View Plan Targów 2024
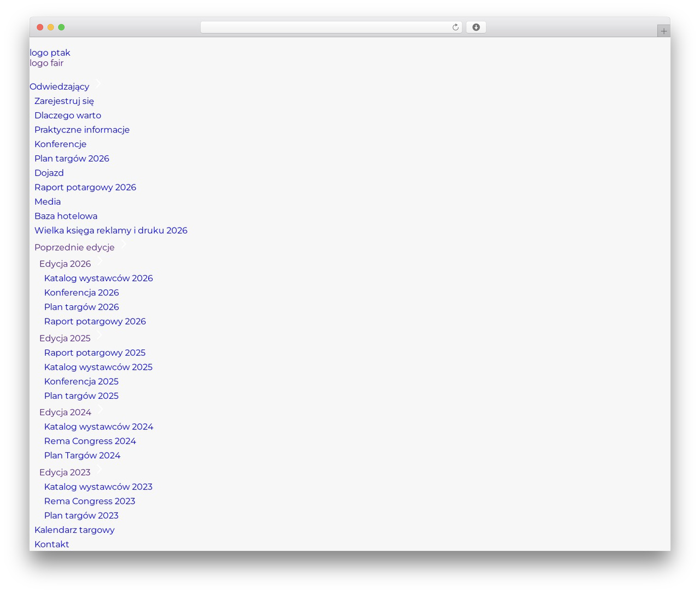The image size is (700, 593). (82, 455)
